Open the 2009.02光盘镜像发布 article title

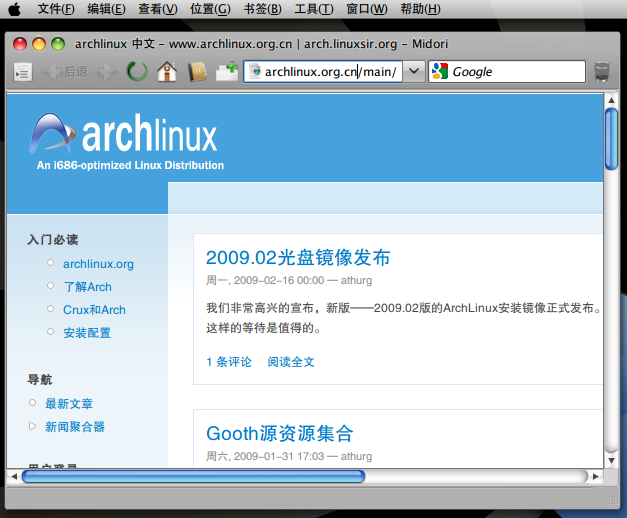coord(298,257)
